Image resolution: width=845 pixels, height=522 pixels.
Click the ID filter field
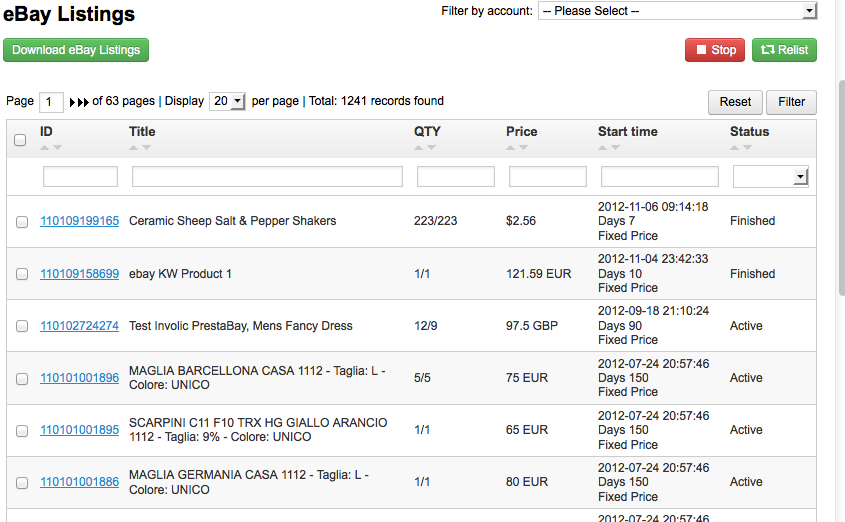(x=80, y=177)
